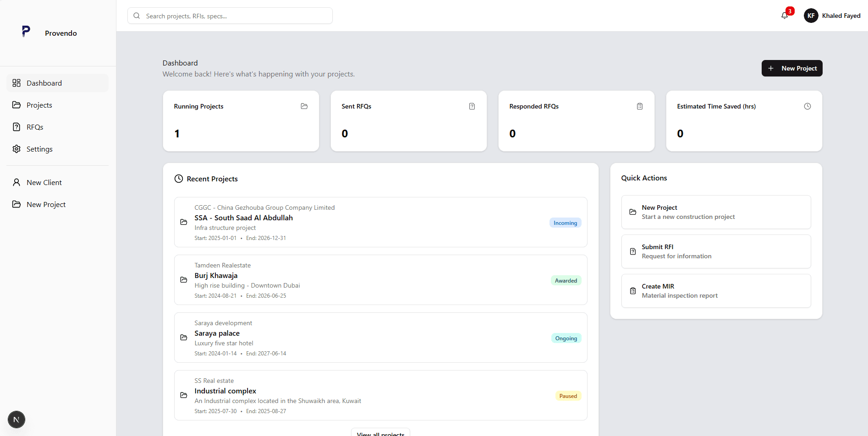The height and width of the screenshot is (436, 868).
Task: Click the round N badge at bottom left
Action: [x=16, y=419]
